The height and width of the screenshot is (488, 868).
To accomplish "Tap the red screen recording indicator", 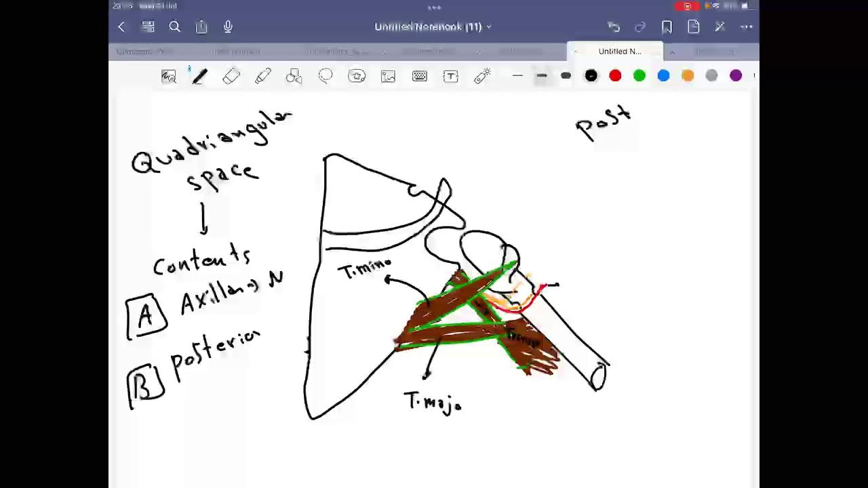I will [x=687, y=6].
